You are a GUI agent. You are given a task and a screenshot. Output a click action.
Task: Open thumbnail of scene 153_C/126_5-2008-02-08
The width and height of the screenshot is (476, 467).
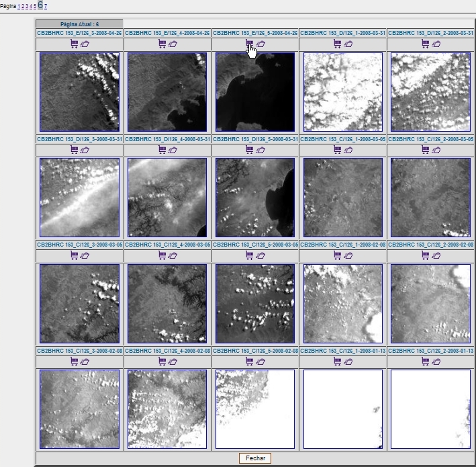click(x=255, y=409)
